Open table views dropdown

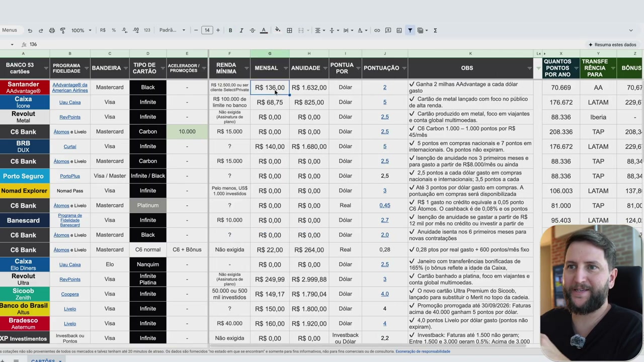(x=422, y=30)
